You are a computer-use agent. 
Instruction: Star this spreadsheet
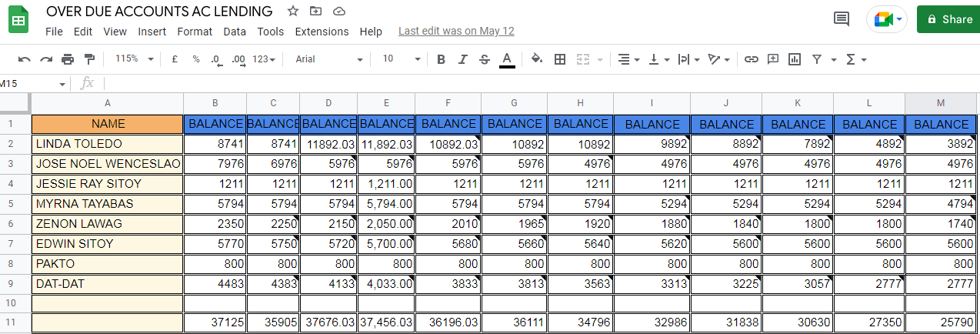click(x=292, y=12)
